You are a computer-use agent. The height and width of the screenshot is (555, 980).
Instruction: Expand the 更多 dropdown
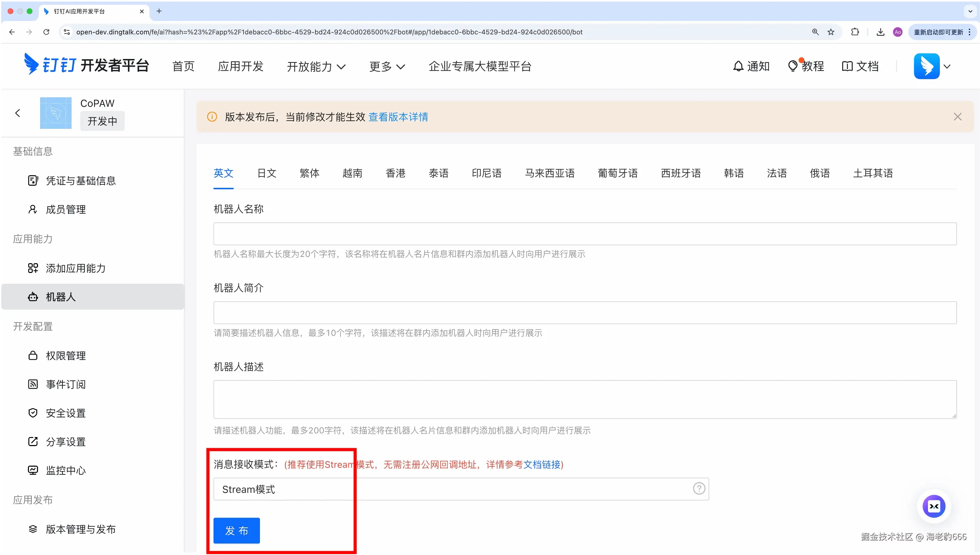[387, 66]
